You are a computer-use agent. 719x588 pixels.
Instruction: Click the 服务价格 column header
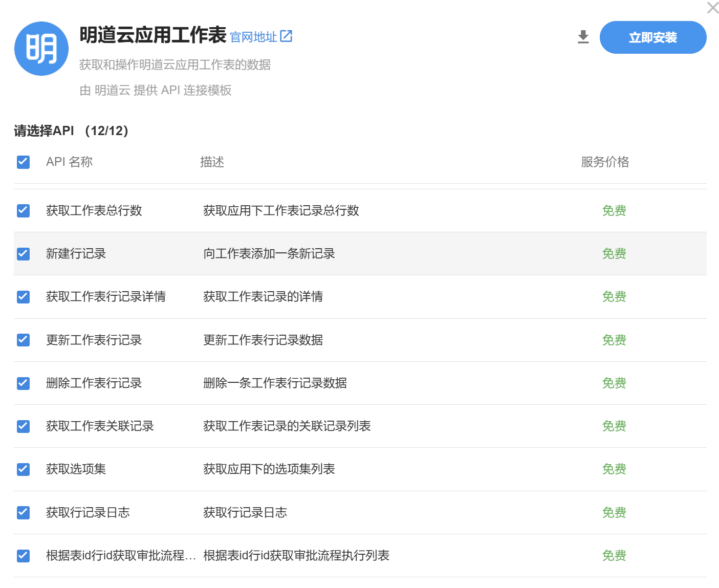tap(605, 162)
